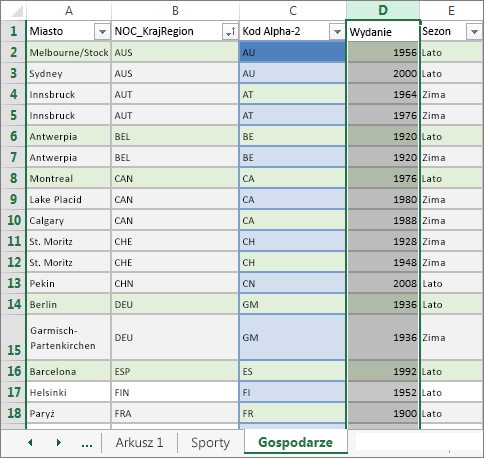Select column A header
Screen dimensions: 484x458
[69, 10]
